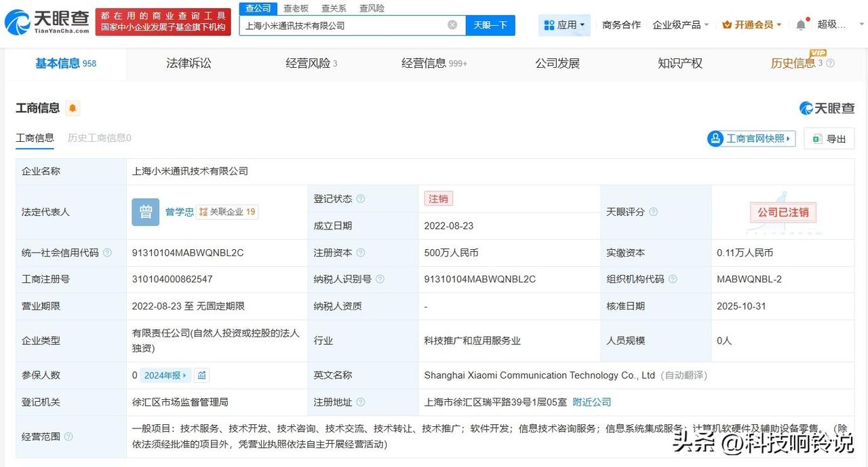Click the TianYanCha logo
This screenshot has width=868, height=467.
pyautogui.click(x=46, y=22)
